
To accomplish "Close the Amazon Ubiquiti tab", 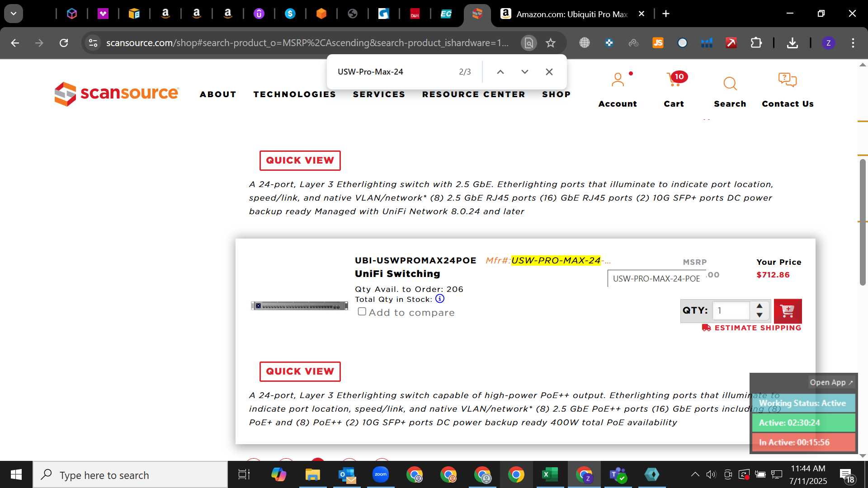I will point(641,14).
